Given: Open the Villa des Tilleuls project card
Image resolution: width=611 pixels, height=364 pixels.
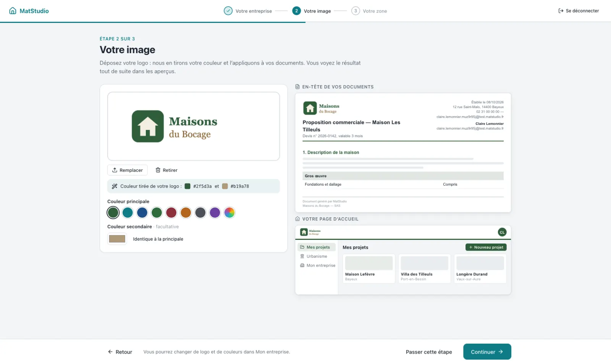Looking at the screenshot, I should click(424, 269).
